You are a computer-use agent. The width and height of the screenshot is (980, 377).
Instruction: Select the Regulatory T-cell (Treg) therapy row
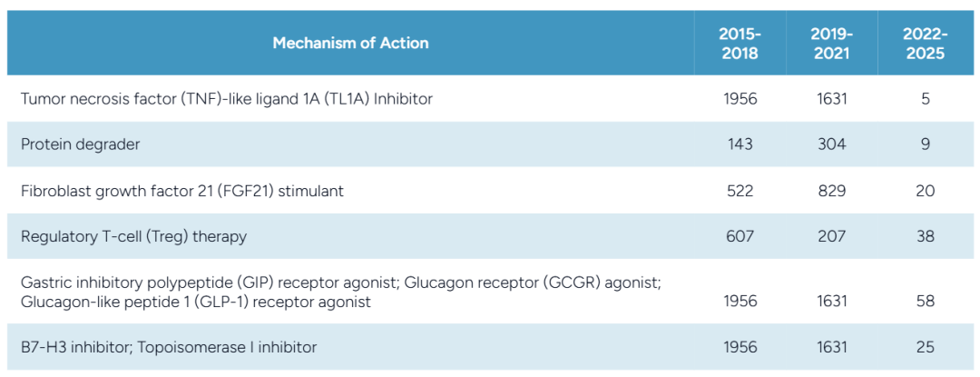[133, 236]
